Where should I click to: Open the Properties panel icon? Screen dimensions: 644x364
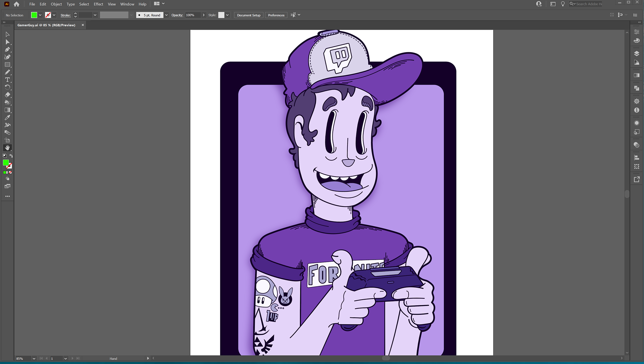(637, 32)
